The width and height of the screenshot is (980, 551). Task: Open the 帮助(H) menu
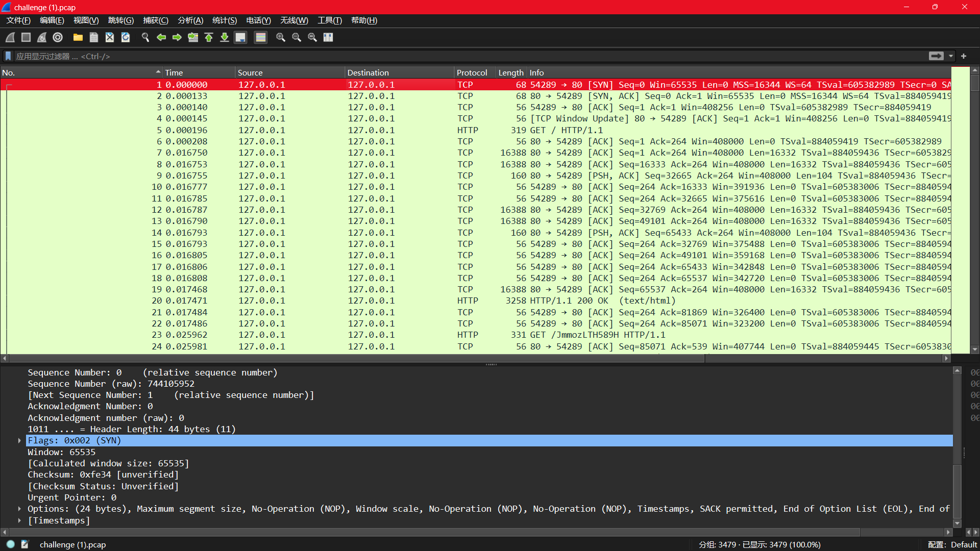click(364, 20)
